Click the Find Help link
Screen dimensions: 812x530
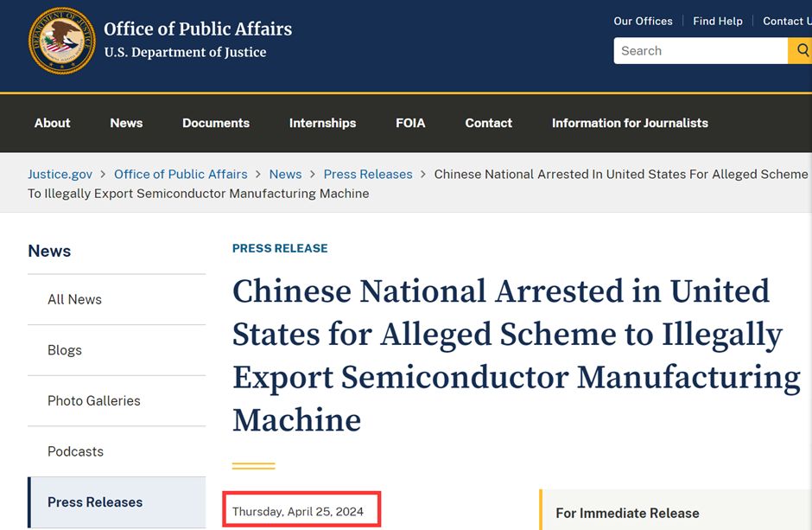[x=718, y=21]
